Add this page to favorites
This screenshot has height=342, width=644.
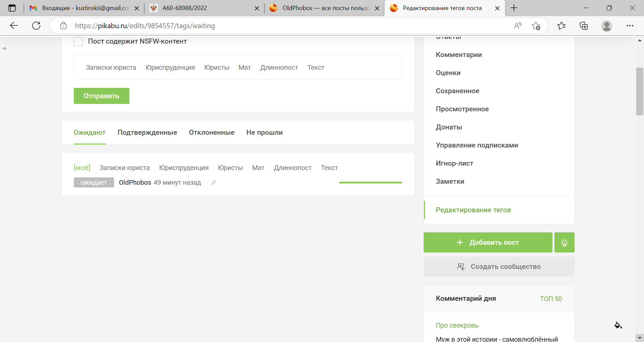click(536, 26)
